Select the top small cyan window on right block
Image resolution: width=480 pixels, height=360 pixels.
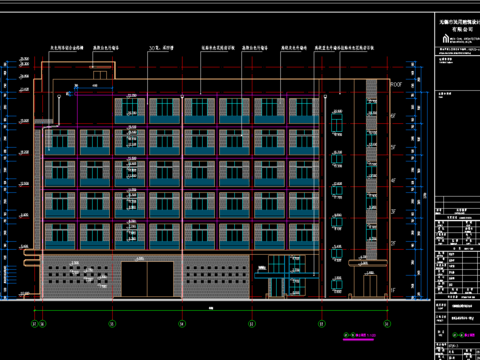337,123
